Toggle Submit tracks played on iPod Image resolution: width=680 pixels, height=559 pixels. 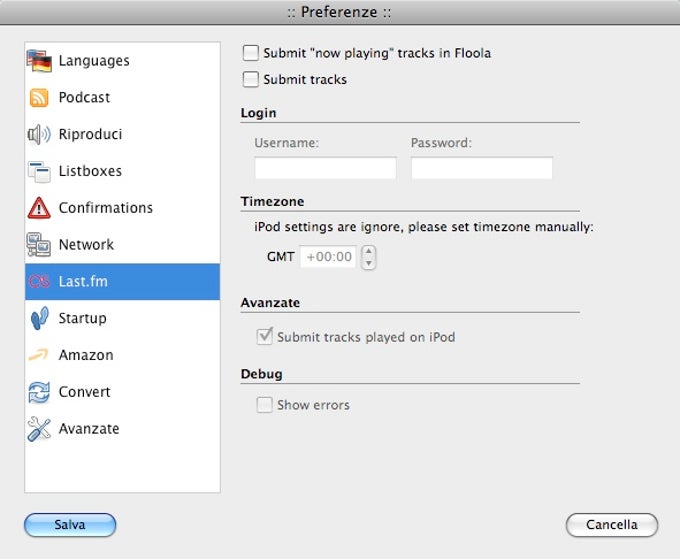coord(264,337)
